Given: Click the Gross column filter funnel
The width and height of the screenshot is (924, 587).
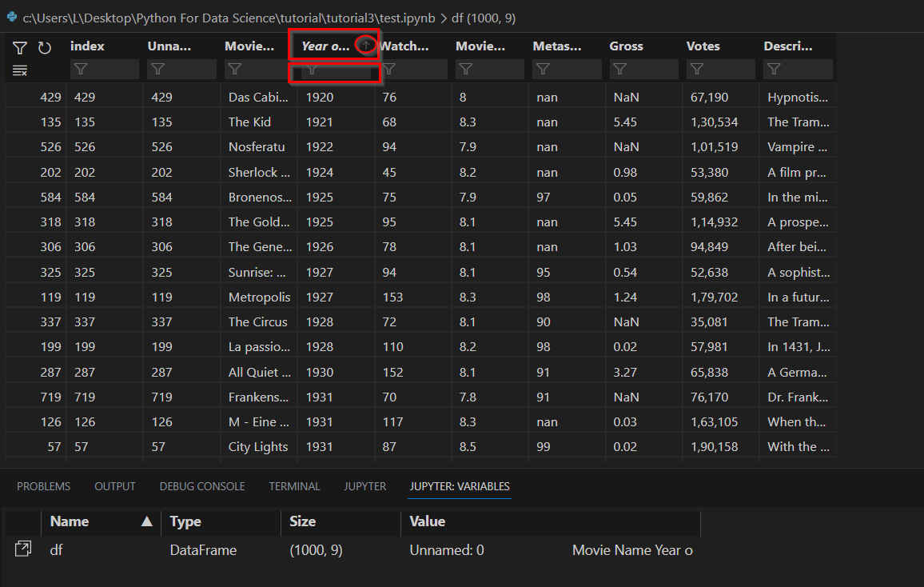Looking at the screenshot, I should pyautogui.click(x=620, y=69).
